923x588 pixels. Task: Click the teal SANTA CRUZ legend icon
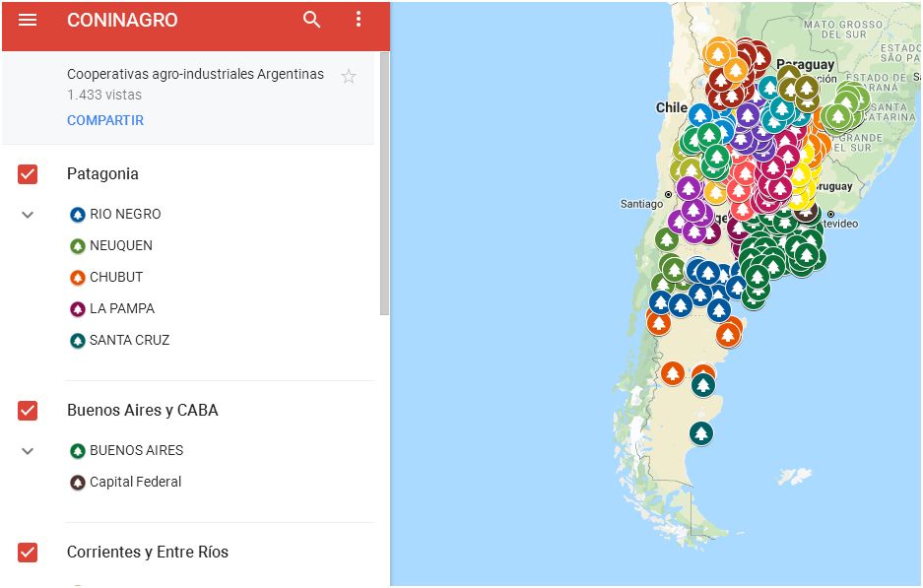(78, 340)
